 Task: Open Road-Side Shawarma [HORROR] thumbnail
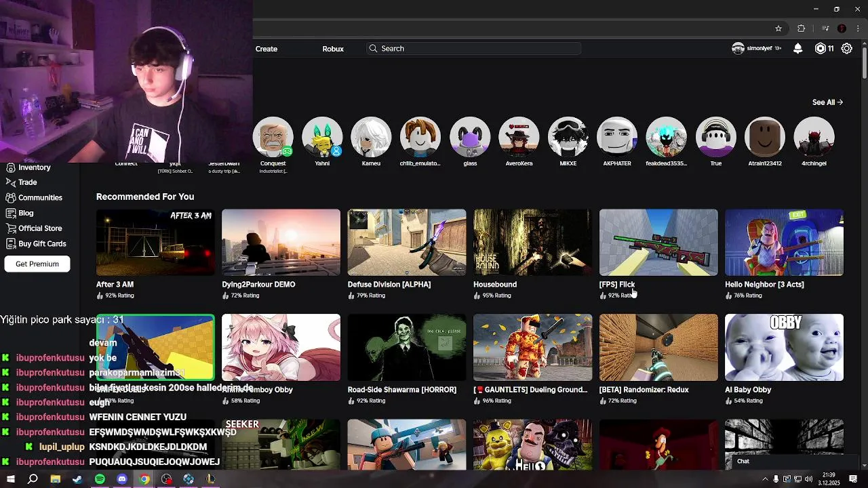coord(407,347)
